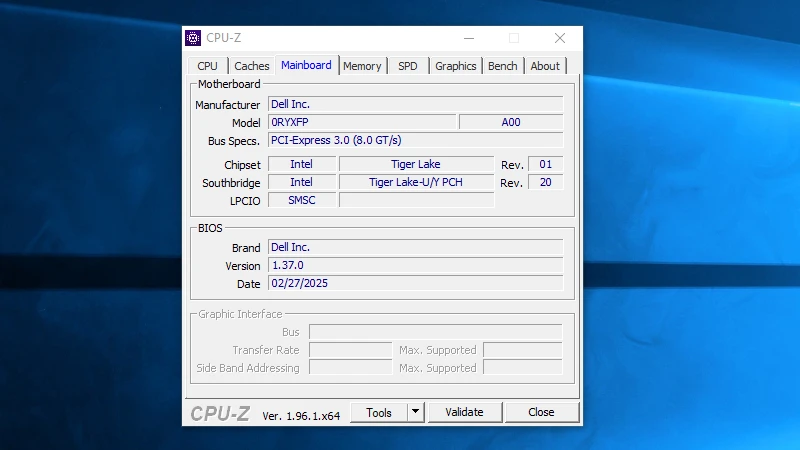
Task: Click the Transfer Rate field
Action: pyautogui.click(x=351, y=350)
